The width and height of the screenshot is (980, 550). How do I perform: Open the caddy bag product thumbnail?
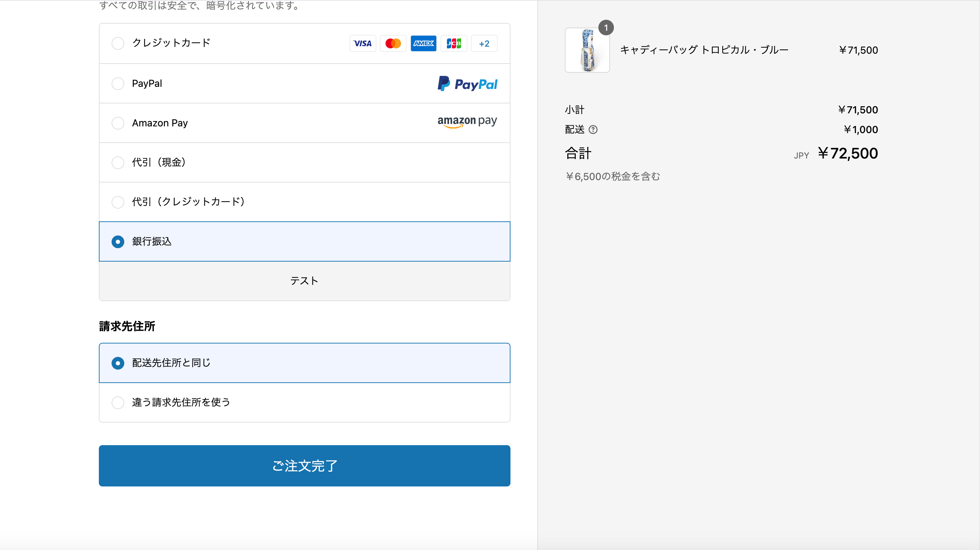pos(587,50)
